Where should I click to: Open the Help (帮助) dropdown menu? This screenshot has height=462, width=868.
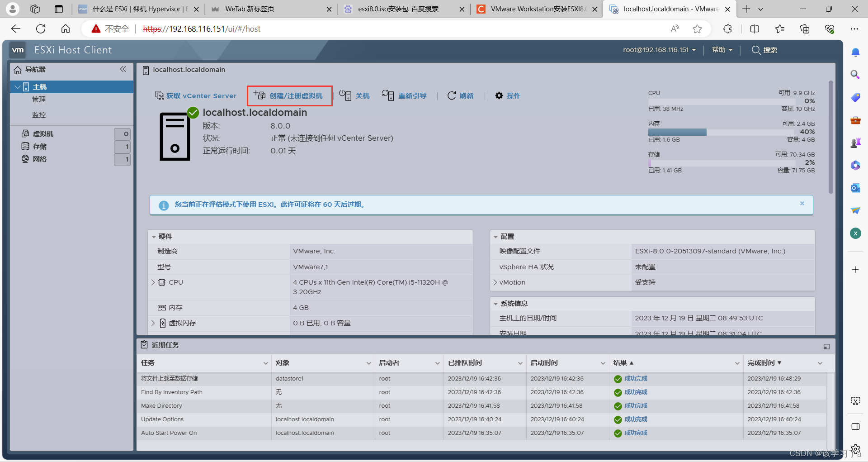[722, 50]
